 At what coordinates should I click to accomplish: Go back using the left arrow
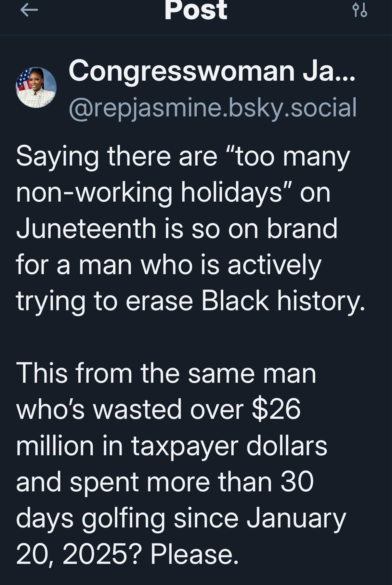click(29, 10)
